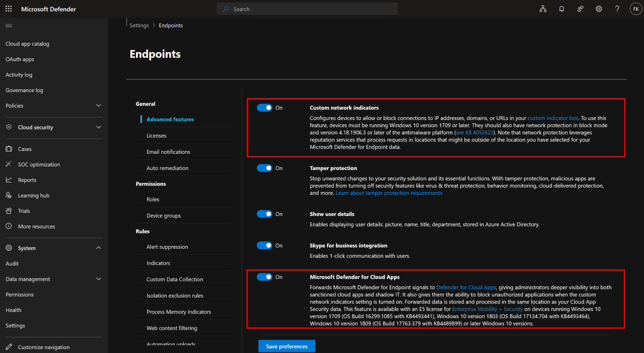Image resolution: width=644 pixels, height=353 pixels.
Task: Click the Customize navigation pencil icon
Action: coord(9,347)
